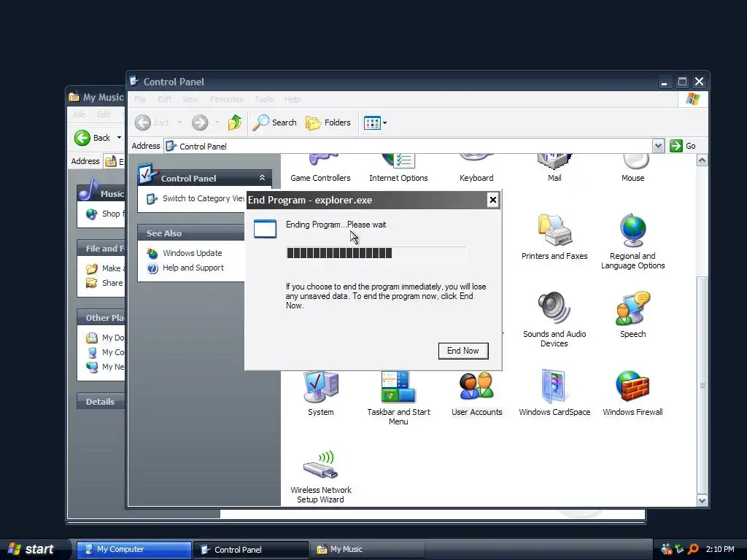
Task: Open Help menu in Control Panel
Action: pyautogui.click(x=292, y=99)
